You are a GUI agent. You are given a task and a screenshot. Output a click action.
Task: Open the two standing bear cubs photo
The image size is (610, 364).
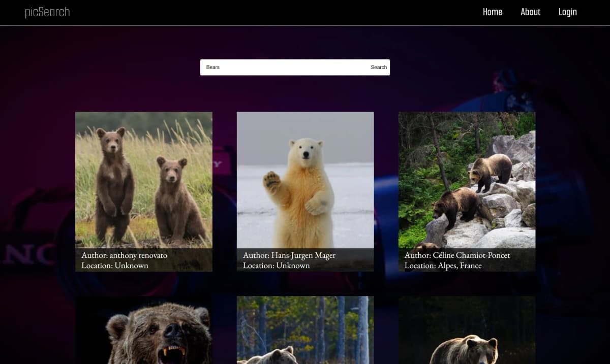(x=144, y=180)
